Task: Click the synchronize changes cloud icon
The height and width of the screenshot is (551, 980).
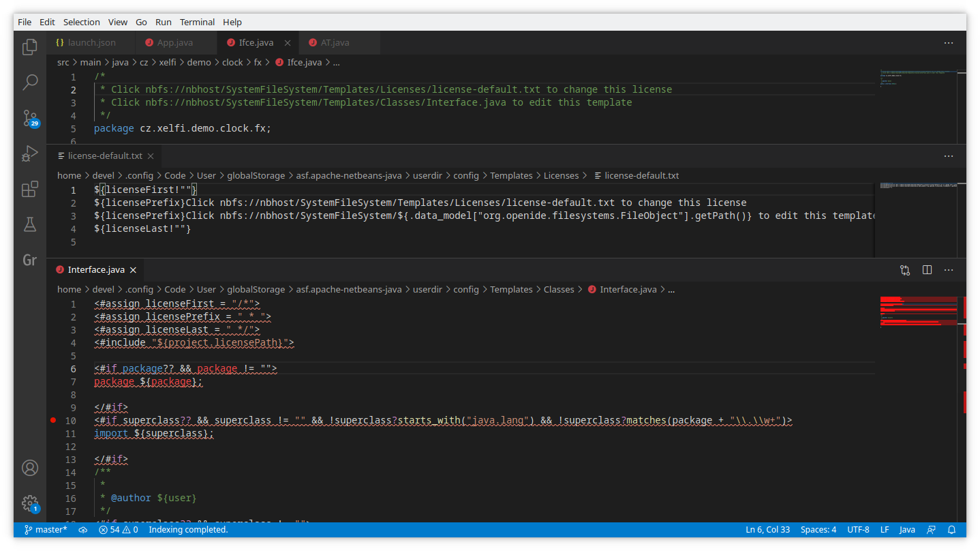Action: [83, 530]
